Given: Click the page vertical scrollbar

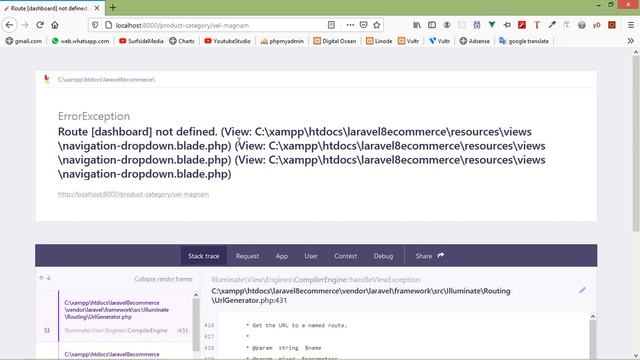Looking at the screenshot, I should tap(636, 143).
